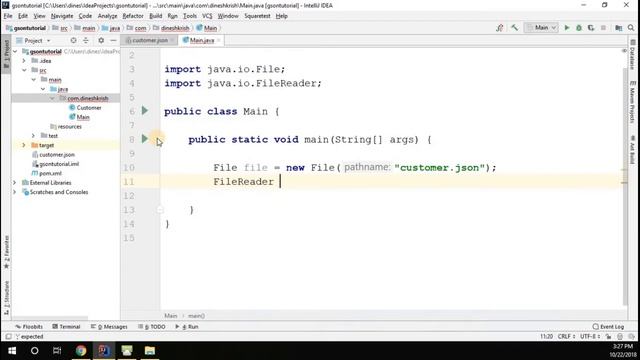This screenshot has width=640, height=360.
Task: Click the Squaretest toolbar icon left of hammer
Action: (500, 28)
